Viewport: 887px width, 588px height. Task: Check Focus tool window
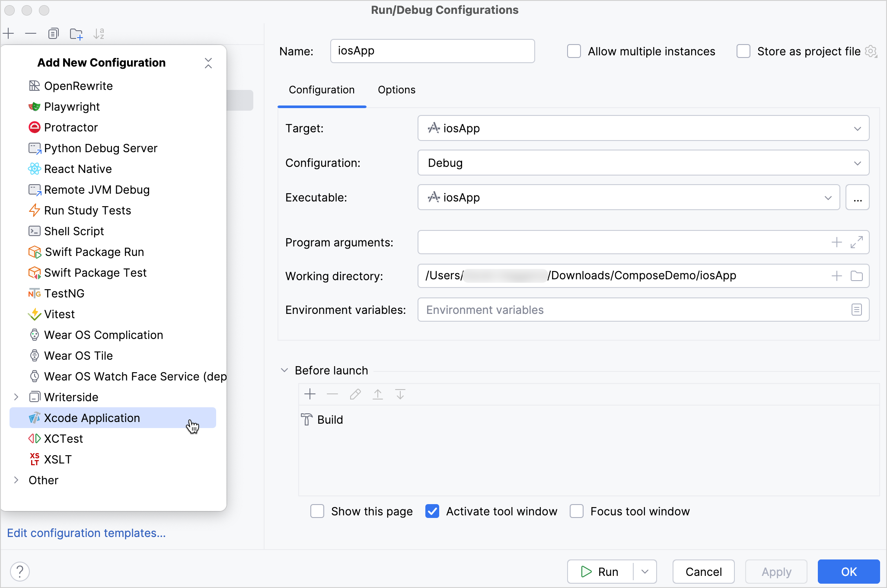coord(577,511)
